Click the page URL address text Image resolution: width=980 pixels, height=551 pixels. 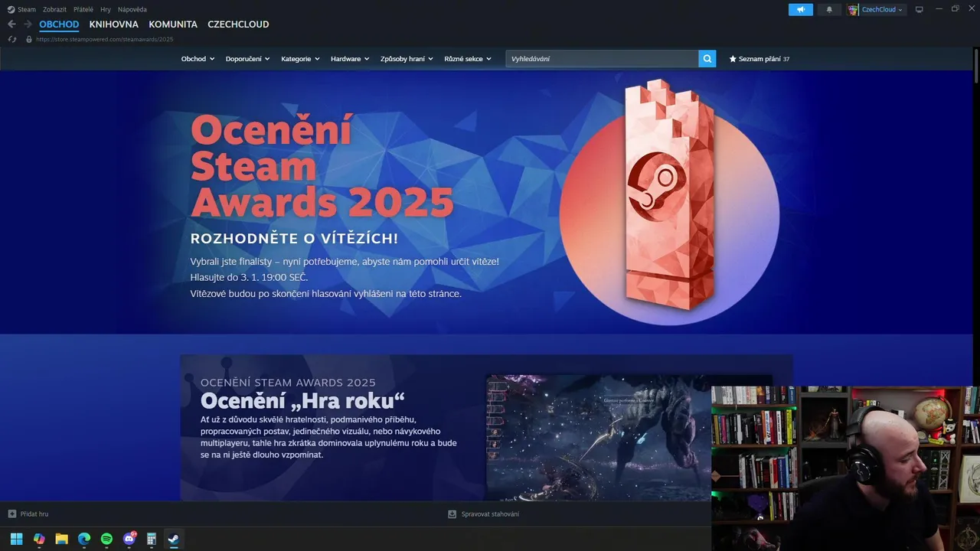[x=105, y=39]
